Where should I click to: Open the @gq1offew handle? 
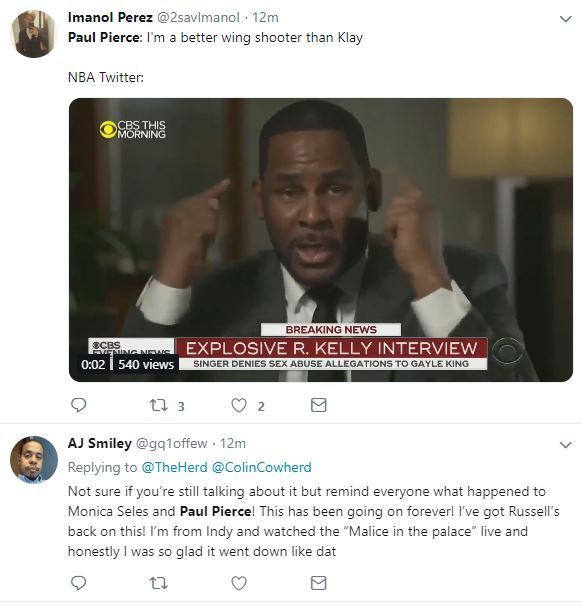[171, 443]
